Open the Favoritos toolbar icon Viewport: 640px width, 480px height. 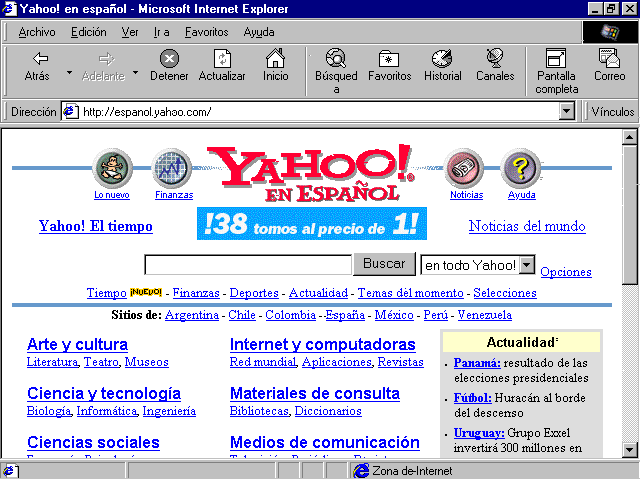click(389, 66)
